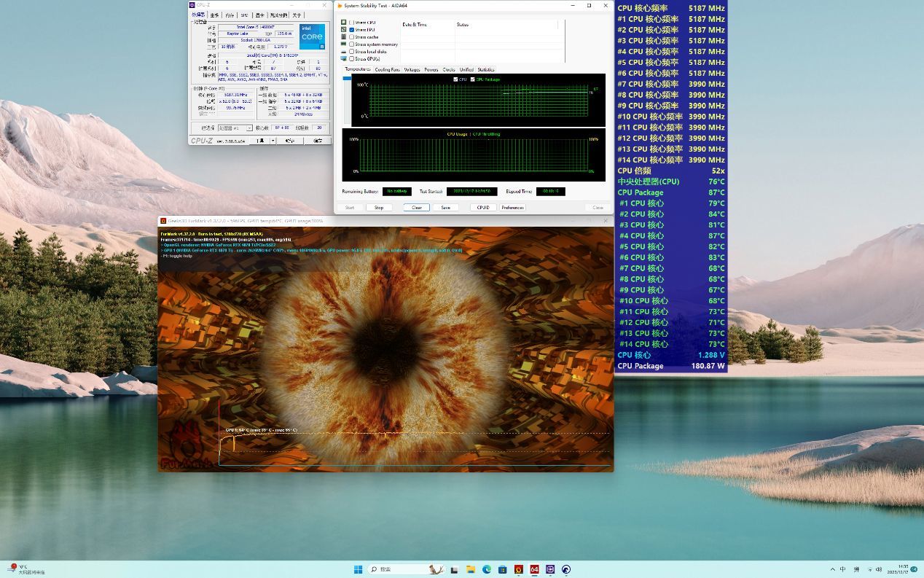Click the purple CPU-Z taskbar icon

(550, 569)
